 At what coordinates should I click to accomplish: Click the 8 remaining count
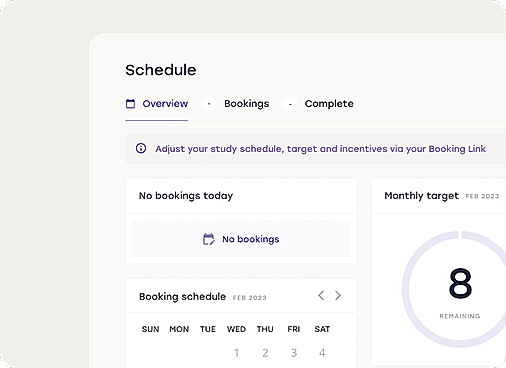[460, 283]
